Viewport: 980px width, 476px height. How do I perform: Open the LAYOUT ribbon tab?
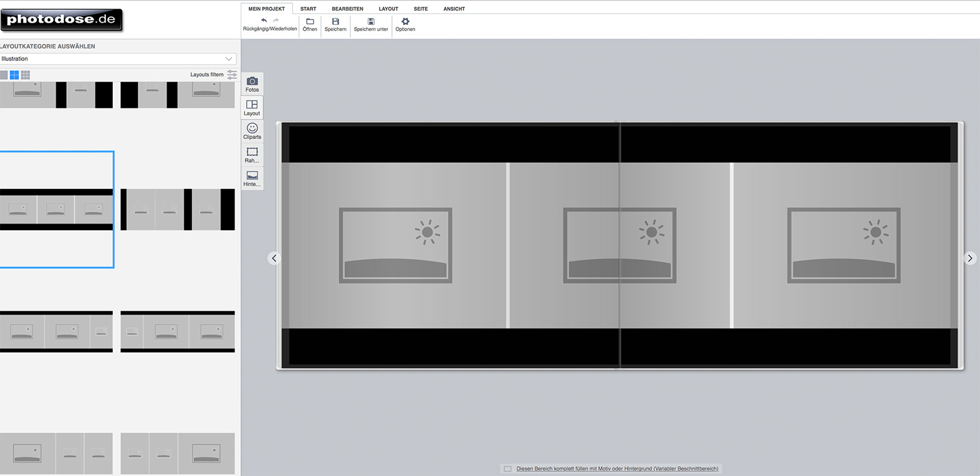pyautogui.click(x=388, y=9)
